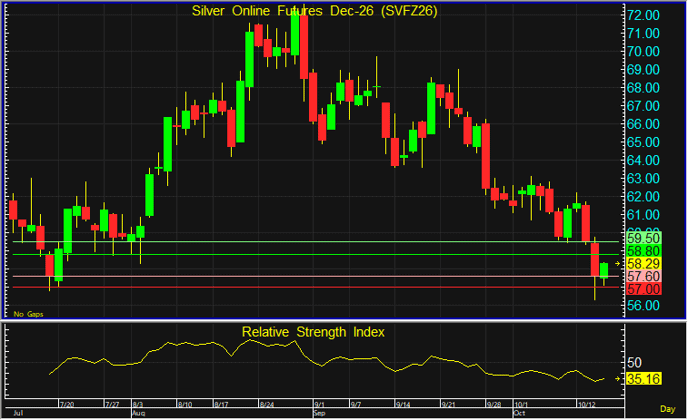Click the 56.00 price axis label
This screenshot has height=420, width=688.
point(643,305)
